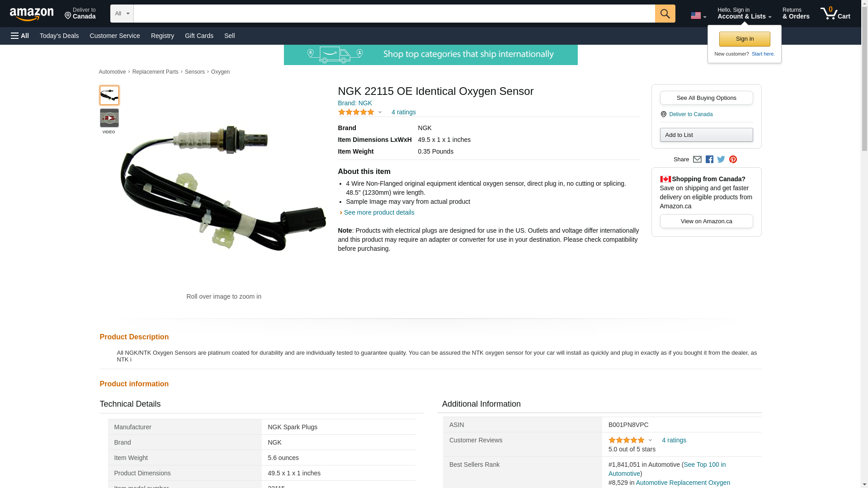
Task: Play the product VIDEO thumbnail
Action: pyautogui.click(x=109, y=118)
